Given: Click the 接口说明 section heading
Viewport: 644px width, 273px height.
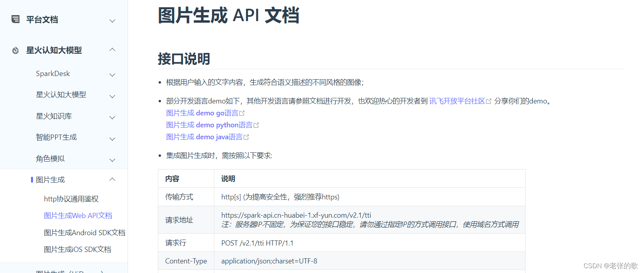Looking at the screenshot, I should click(184, 59).
